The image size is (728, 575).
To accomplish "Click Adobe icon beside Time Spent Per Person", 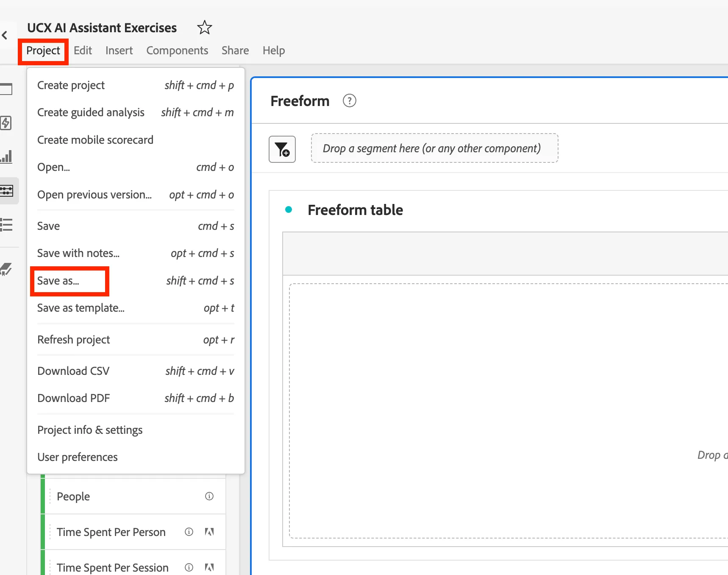I will coord(209,532).
